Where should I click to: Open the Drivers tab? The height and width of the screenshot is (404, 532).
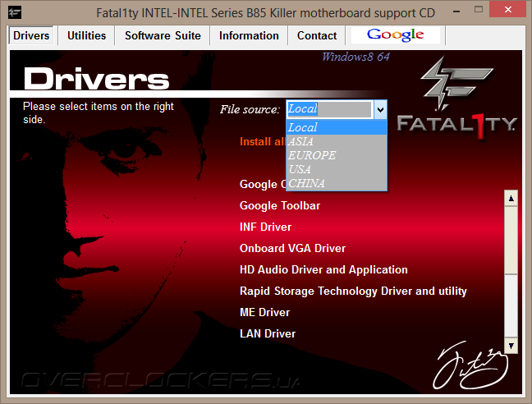click(x=31, y=35)
